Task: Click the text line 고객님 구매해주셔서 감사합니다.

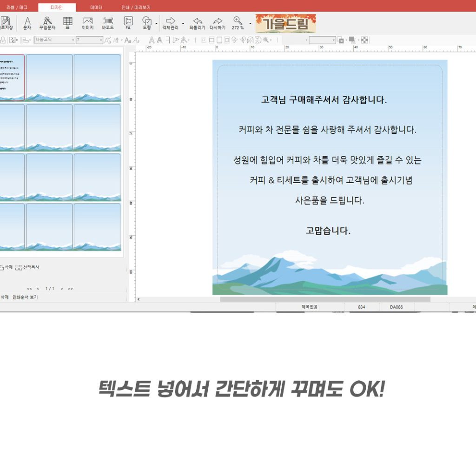Action: pos(324,99)
